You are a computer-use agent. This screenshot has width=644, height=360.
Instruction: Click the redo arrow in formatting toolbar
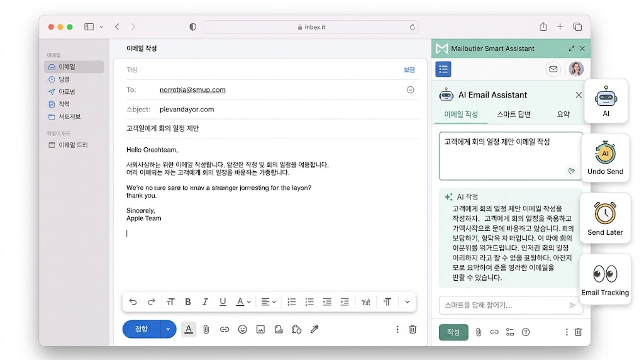tap(151, 301)
